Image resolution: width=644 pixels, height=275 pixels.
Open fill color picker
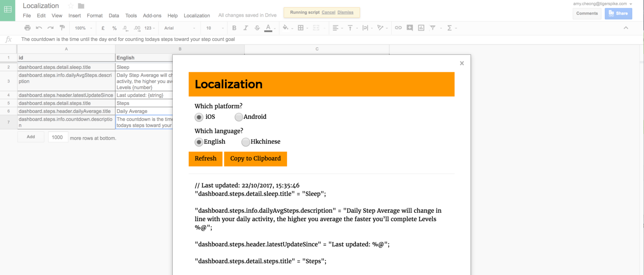285,28
